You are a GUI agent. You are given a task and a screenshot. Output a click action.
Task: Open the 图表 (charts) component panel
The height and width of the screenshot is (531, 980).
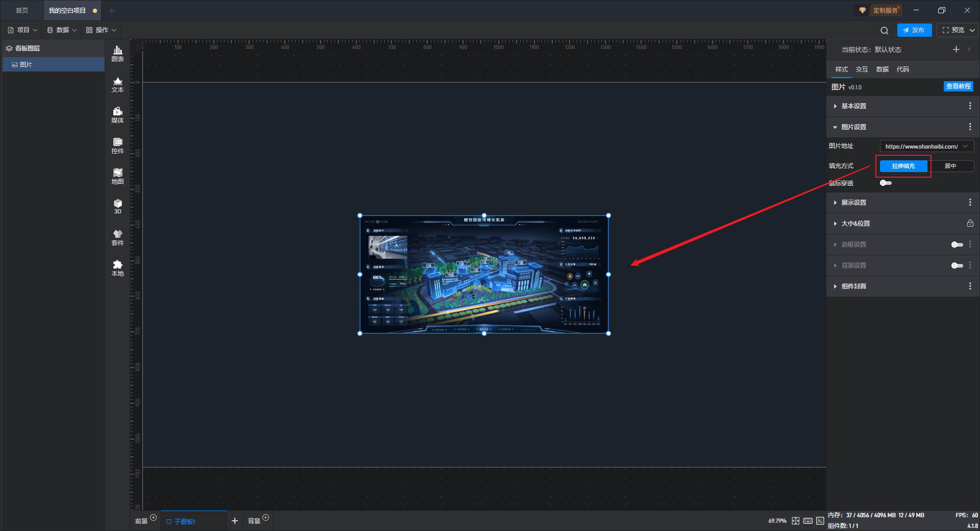tap(117, 54)
